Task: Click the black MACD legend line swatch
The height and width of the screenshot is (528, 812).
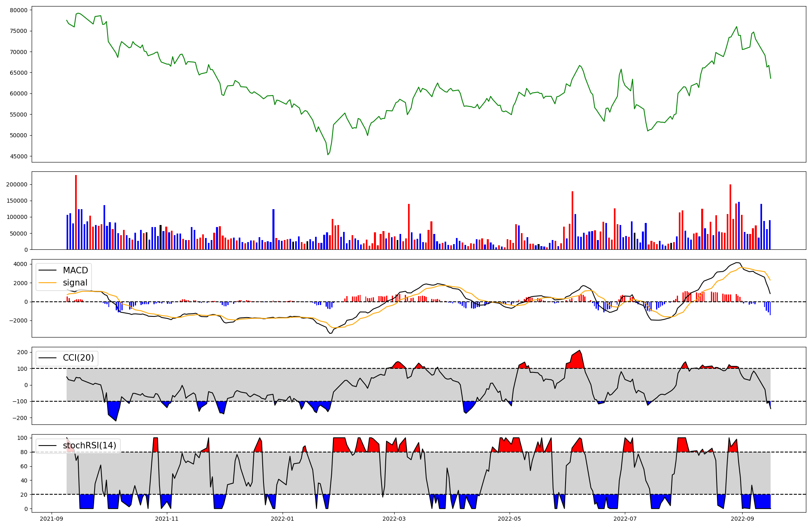Action: [48, 271]
